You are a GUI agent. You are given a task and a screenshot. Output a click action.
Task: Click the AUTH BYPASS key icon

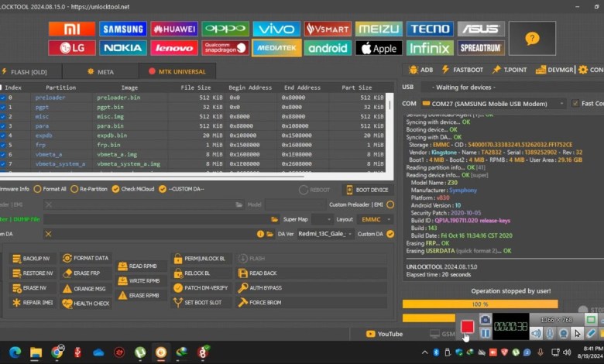click(x=244, y=287)
